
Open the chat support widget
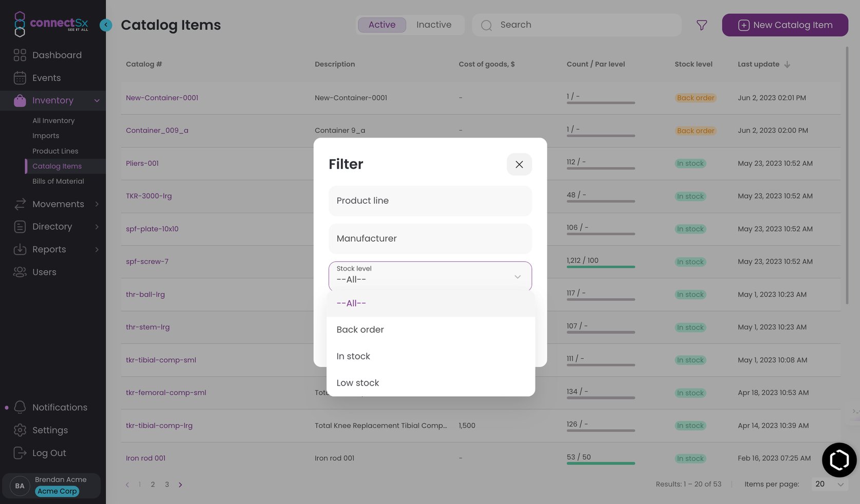pos(839,460)
